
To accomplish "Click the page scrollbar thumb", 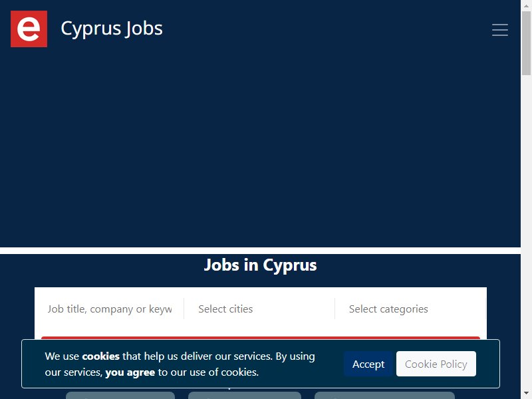I will point(526,43).
